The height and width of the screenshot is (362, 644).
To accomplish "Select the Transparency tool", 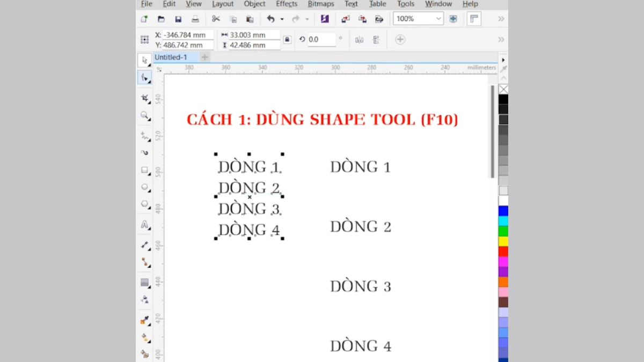I will coord(144,299).
